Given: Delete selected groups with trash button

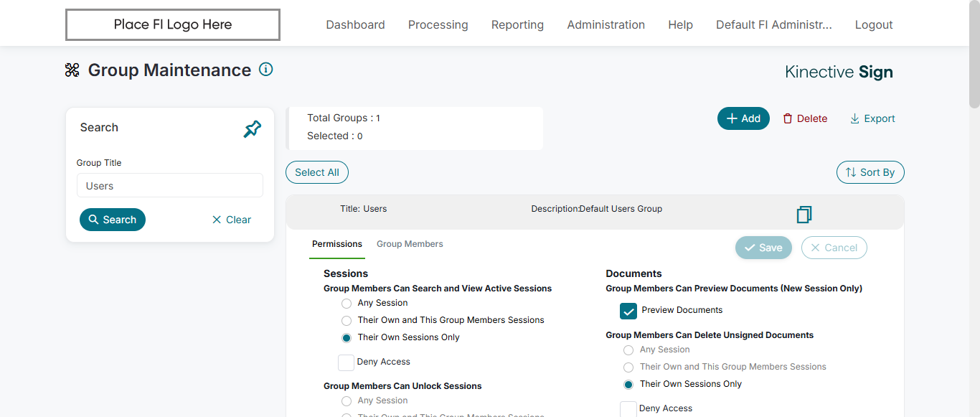Looking at the screenshot, I should coord(805,118).
